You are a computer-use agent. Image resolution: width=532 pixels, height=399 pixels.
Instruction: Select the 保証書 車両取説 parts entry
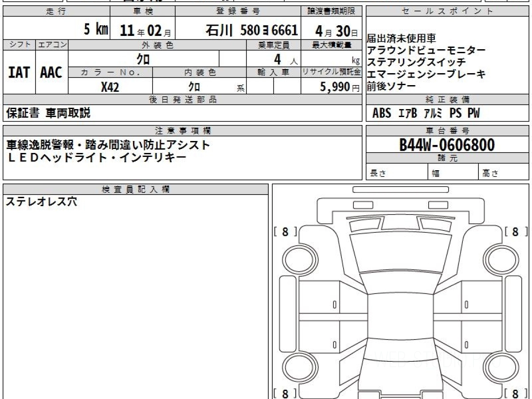click(x=48, y=113)
